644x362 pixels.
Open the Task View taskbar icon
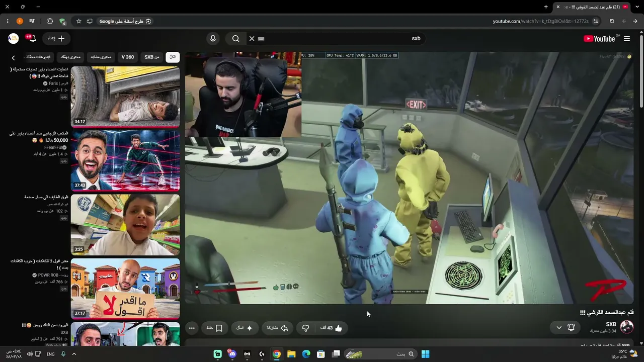[336, 354]
